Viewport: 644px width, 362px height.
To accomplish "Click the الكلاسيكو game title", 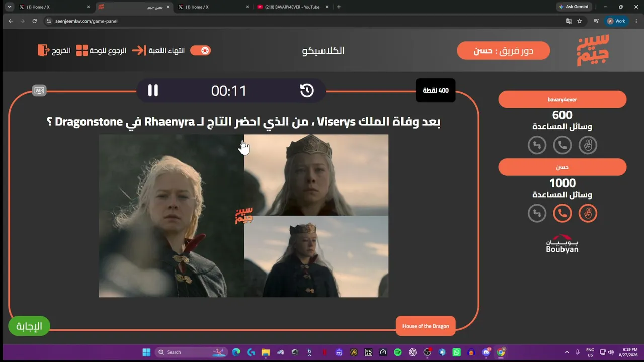I will click(324, 51).
